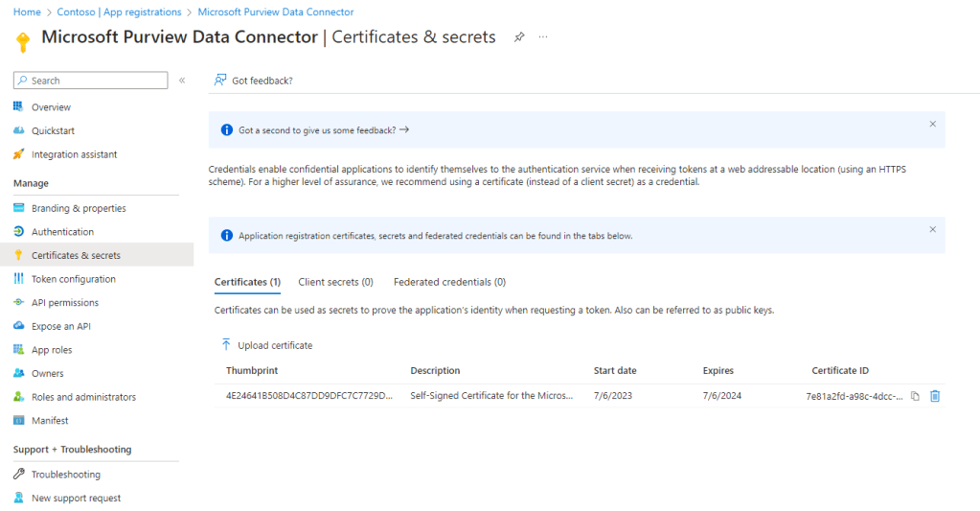The height and width of the screenshot is (511, 980).
Task: Select the Certificates (1) tab
Action: 247,282
